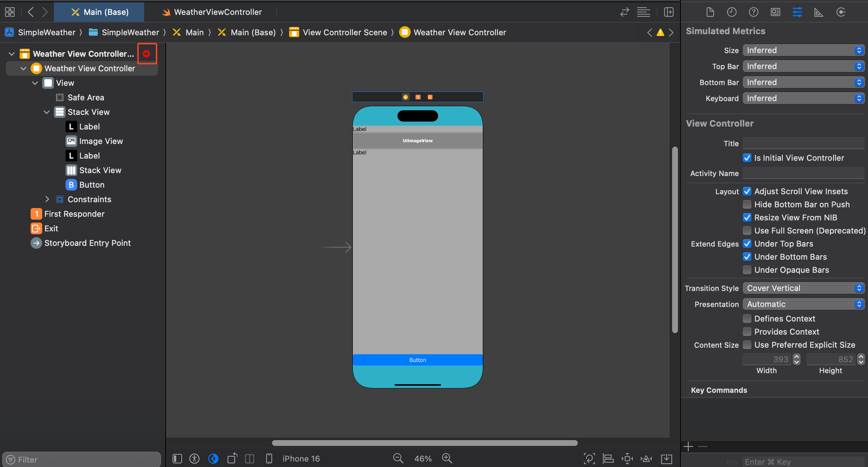Click the canvas horizontal scrollbar

click(425, 443)
